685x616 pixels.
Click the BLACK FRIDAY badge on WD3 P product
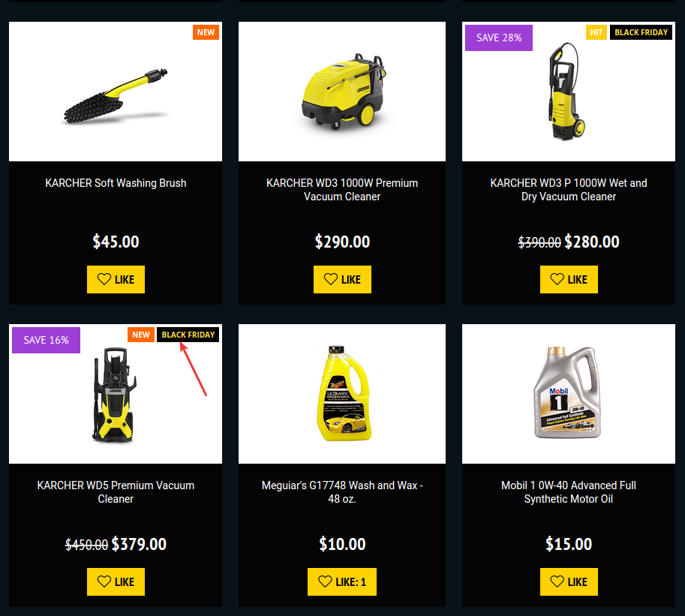[x=641, y=32]
